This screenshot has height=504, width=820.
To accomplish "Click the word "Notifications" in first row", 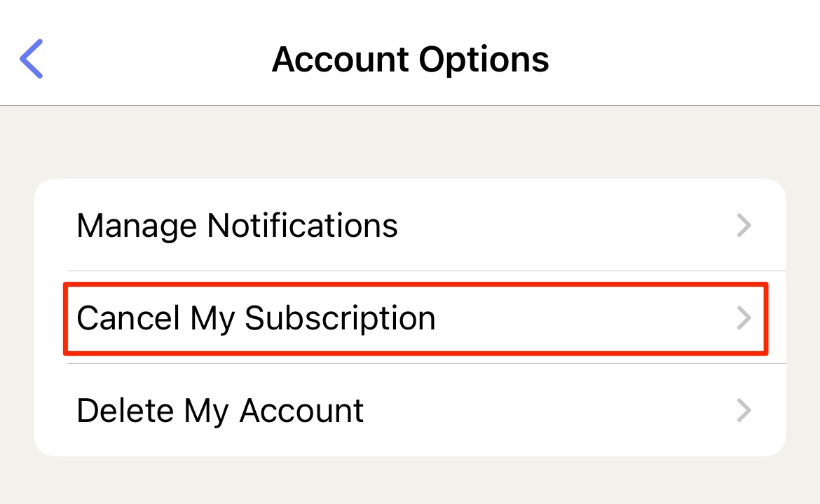I will [x=302, y=225].
